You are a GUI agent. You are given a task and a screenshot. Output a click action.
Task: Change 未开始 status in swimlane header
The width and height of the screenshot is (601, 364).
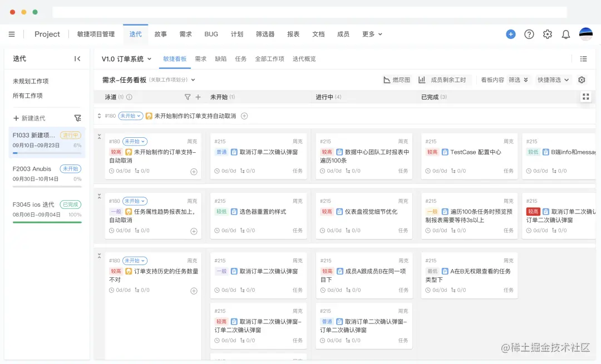[x=130, y=116]
